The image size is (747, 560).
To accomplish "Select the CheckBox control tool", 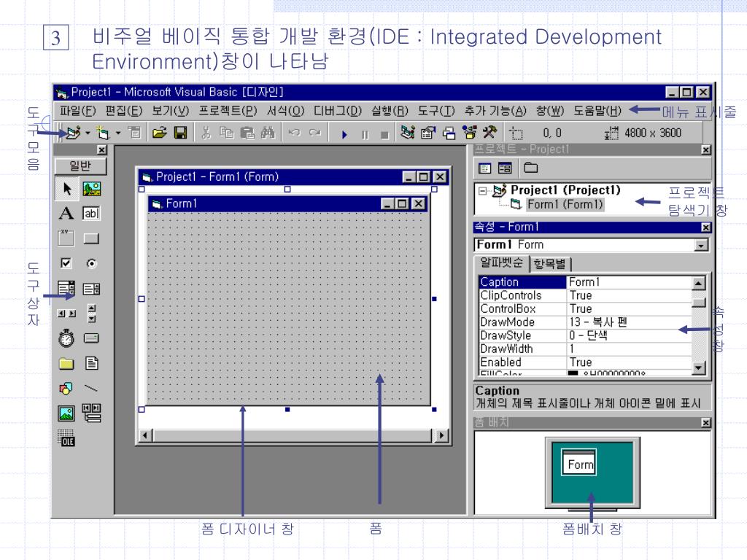I will coord(66,263).
